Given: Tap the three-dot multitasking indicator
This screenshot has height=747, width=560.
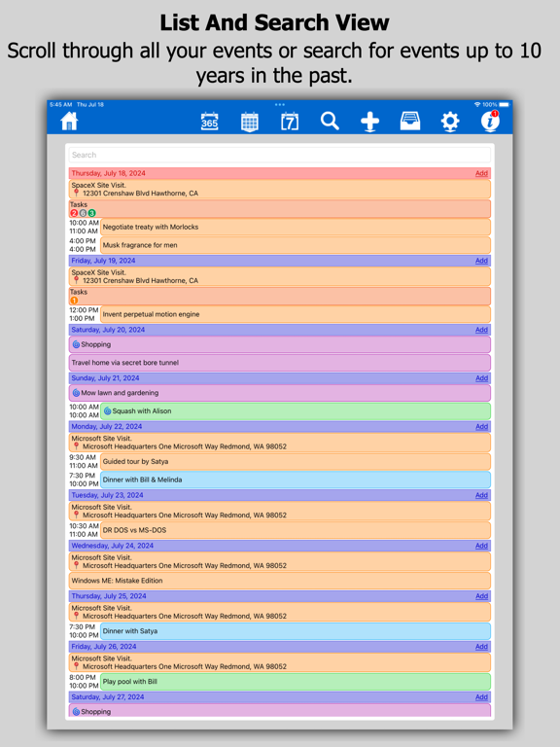Looking at the screenshot, I should click(280, 104).
